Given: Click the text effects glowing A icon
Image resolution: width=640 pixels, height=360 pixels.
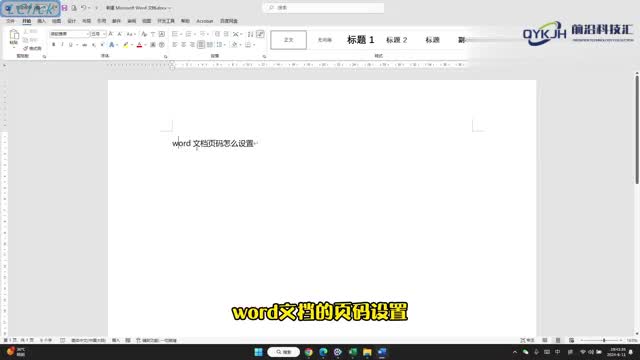Looking at the screenshot, I should point(111,45).
